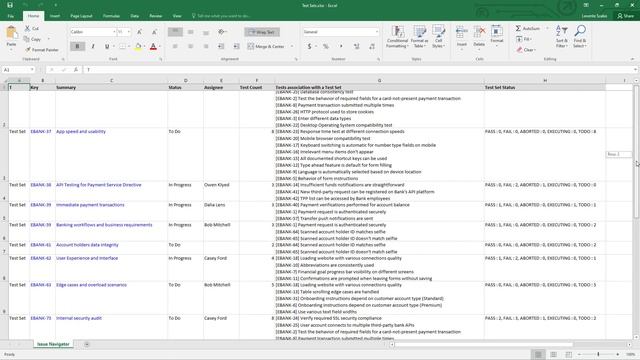Toggle middle align in the Alignment group
The image size is (640, 360).
tap(191, 32)
